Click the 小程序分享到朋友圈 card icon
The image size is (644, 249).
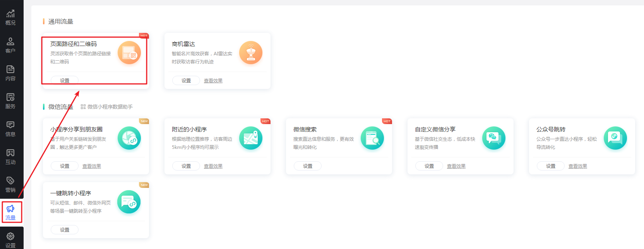coord(129,138)
